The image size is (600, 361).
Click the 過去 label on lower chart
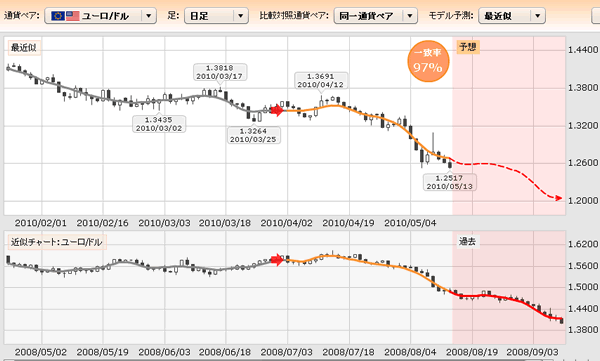(x=468, y=242)
